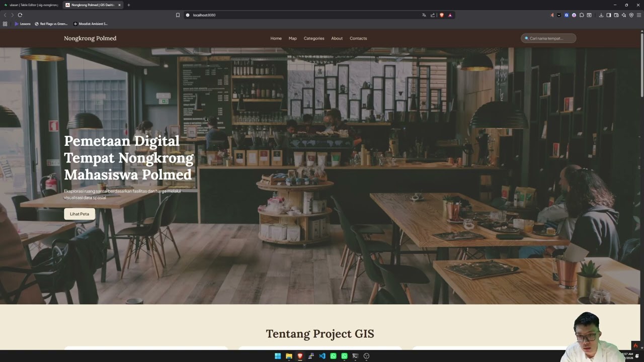Screen dimensions: 644x362
Task: Open the Lessons bookmark
Action: pyautogui.click(x=23, y=24)
